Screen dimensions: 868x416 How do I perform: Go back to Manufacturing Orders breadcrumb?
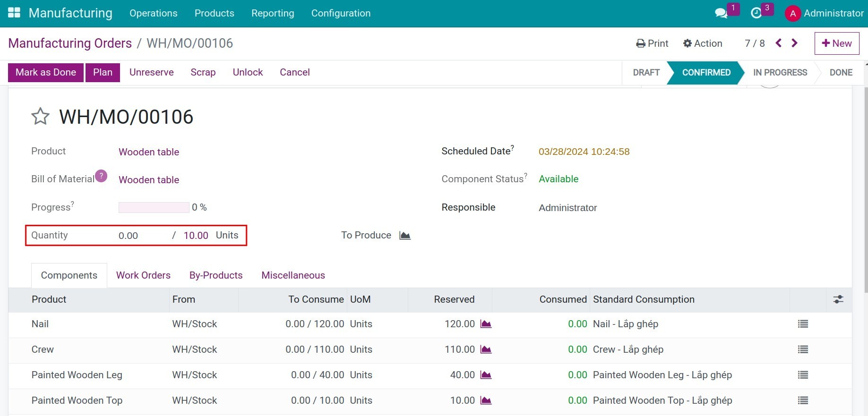point(70,43)
